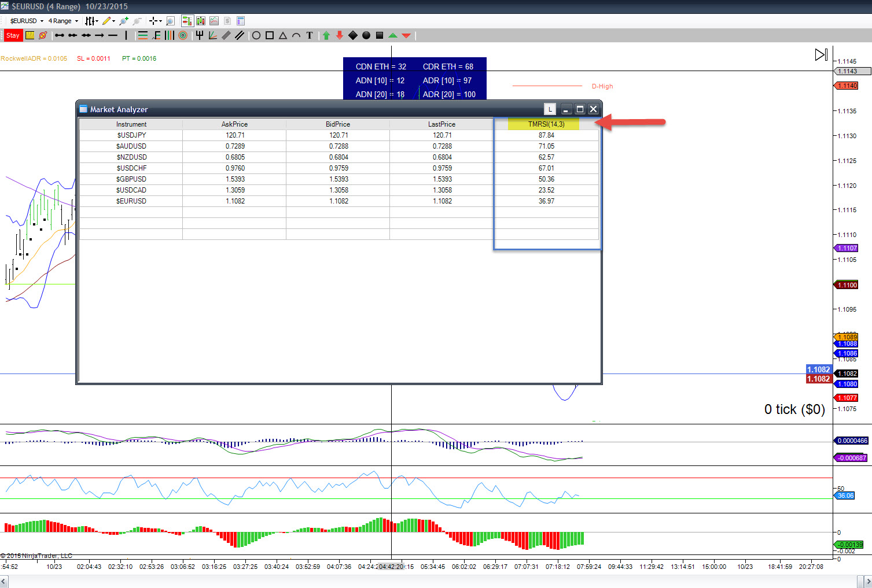
Task: Select the zoom frame magnifier tool
Action: 171,21
